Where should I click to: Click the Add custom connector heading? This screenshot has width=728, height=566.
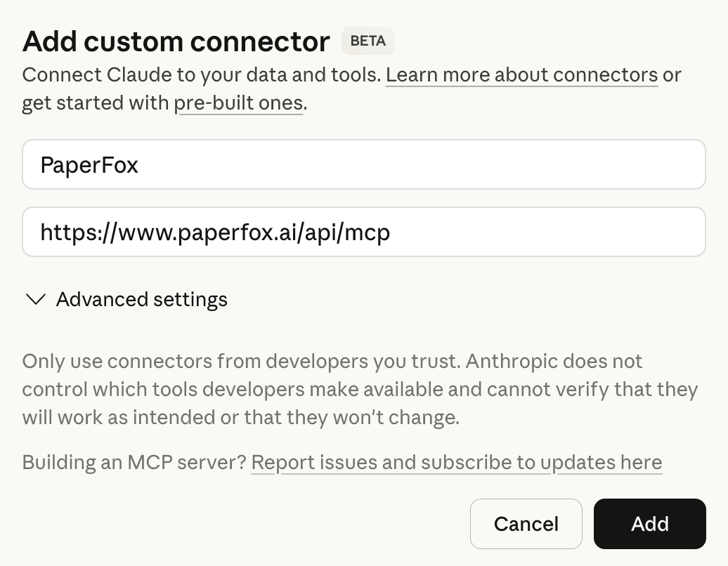coord(176,42)
